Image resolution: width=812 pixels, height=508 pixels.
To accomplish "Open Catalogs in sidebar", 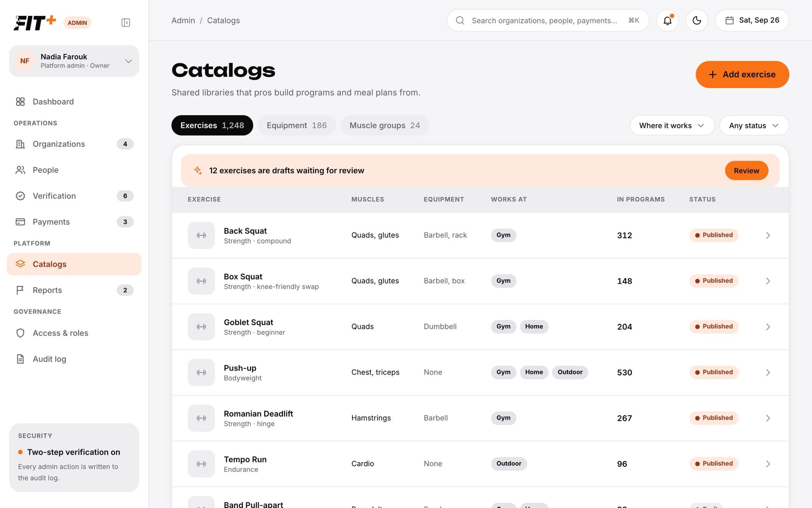I will coord(74,264).
